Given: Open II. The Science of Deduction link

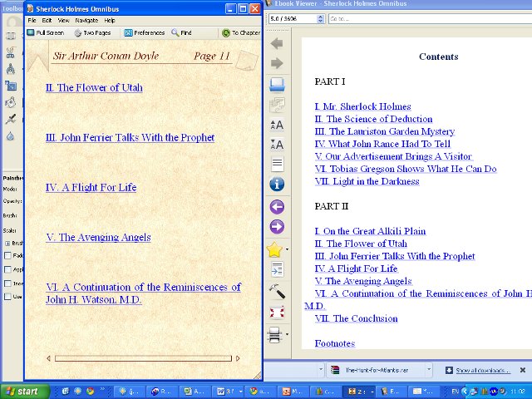Looking at the screenshot, I should pyautogui.click(x=373, y=119).
